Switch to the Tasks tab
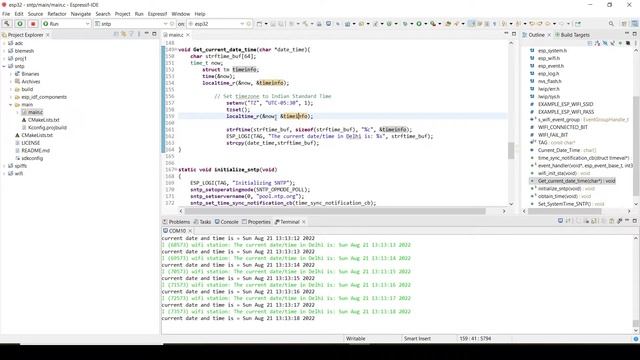 (202, 222)
